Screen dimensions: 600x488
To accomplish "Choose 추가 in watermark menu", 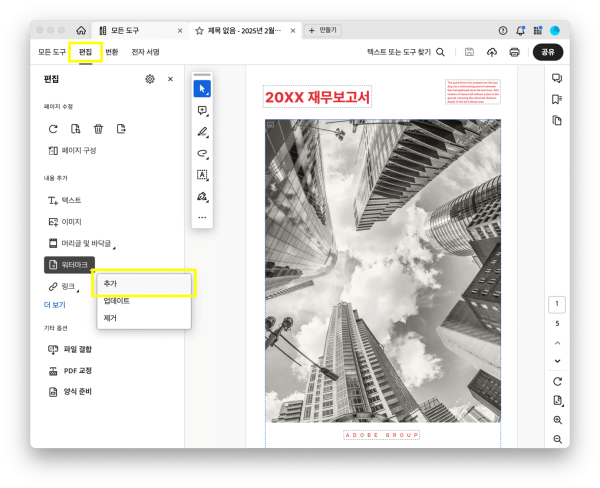I will [x=143, y=284].
